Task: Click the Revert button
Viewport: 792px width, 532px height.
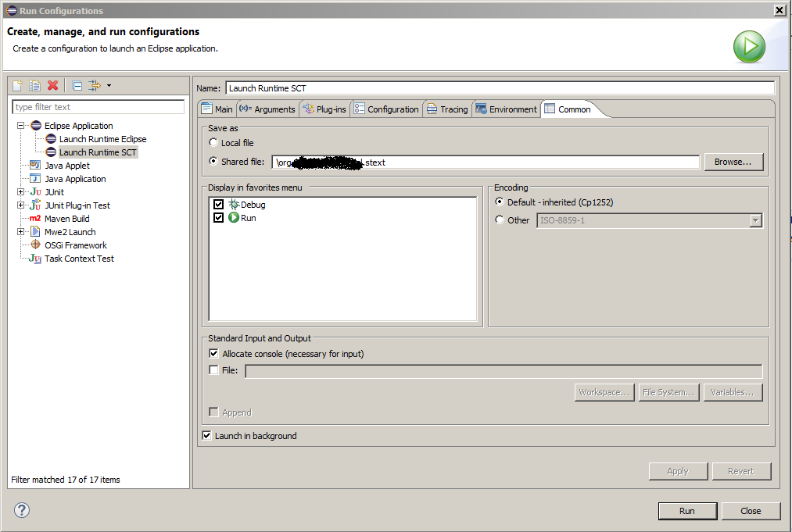Action: coord(741,471)
